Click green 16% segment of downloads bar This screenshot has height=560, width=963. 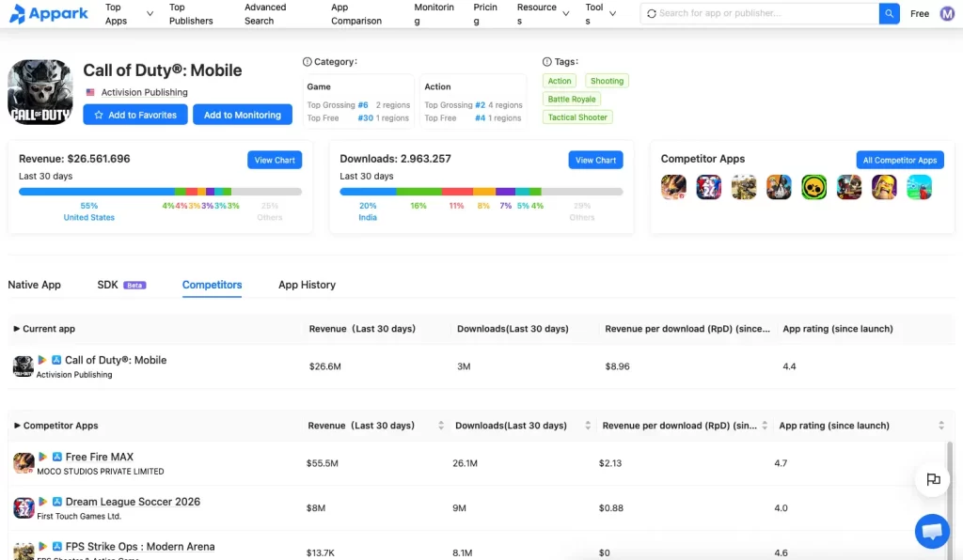pyautogui.click(x=418, y=192)
